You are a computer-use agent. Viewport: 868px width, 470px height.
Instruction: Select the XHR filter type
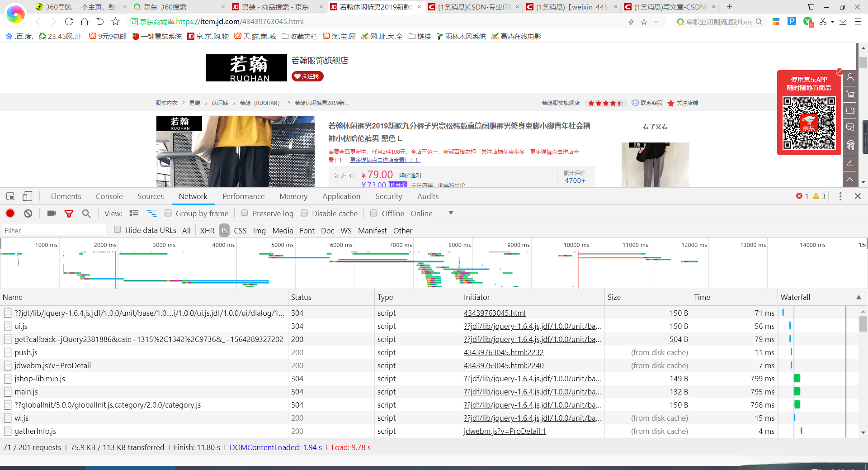point(207,231)
